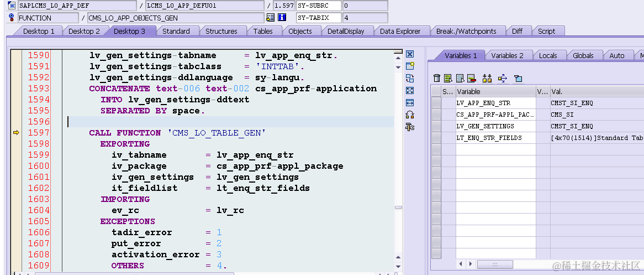Screen dimensions: 644x275
Task: Switch to Desktop 1 tab
Action: tap(39, 32)
